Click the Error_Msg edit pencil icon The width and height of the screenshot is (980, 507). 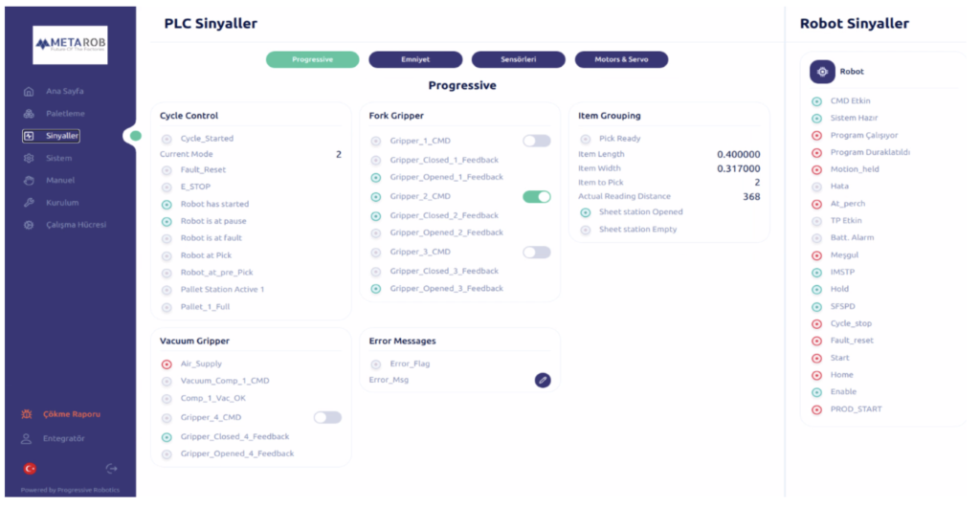pyautogui.click(x=543, y=380)
